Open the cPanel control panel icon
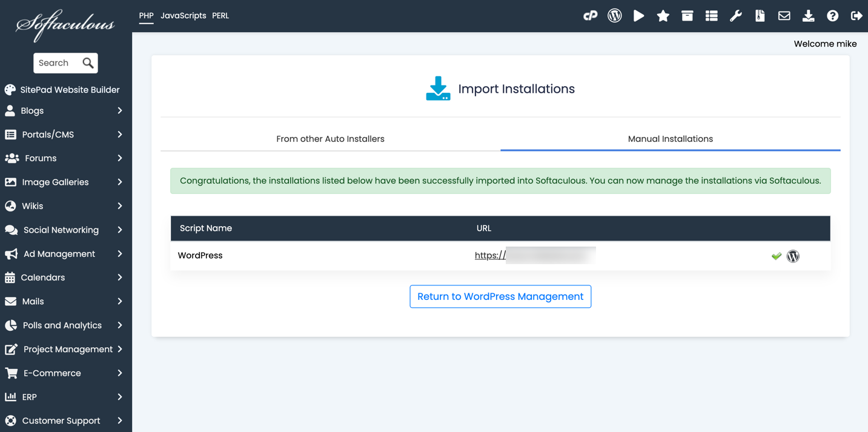The image size is (868, 432). (590, 16)
